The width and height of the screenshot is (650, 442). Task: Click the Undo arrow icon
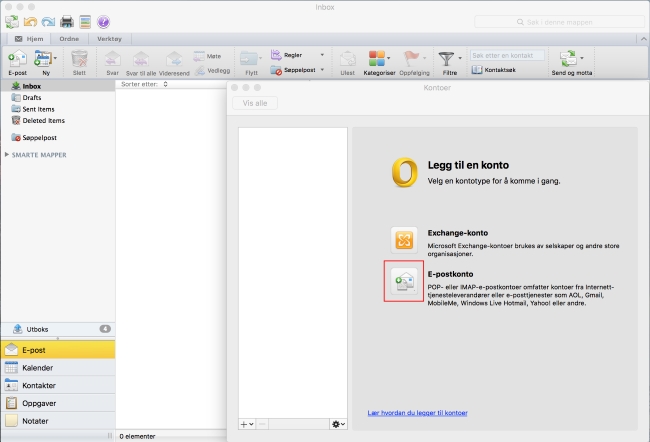(x=30, y=22)
